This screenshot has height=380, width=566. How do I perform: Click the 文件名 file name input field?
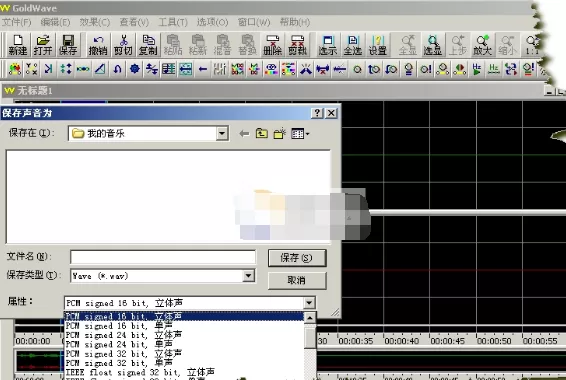pyautogui.click(x=163, y=257)
